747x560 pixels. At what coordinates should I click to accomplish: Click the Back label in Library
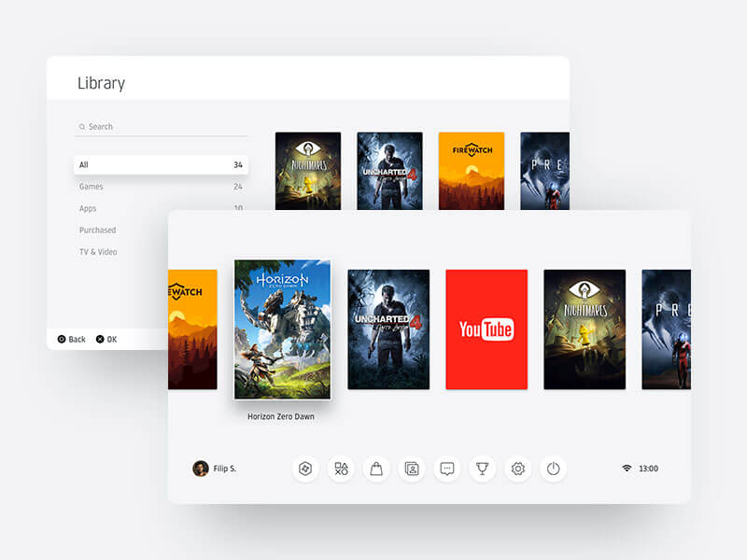(77, 339)
